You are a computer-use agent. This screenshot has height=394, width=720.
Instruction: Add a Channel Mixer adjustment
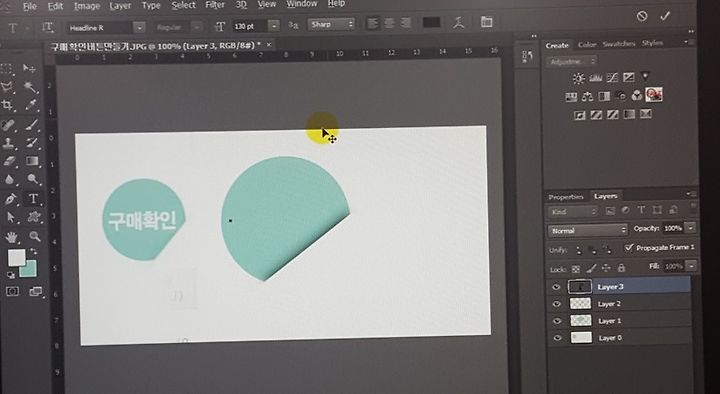click(x=637, y=95)
